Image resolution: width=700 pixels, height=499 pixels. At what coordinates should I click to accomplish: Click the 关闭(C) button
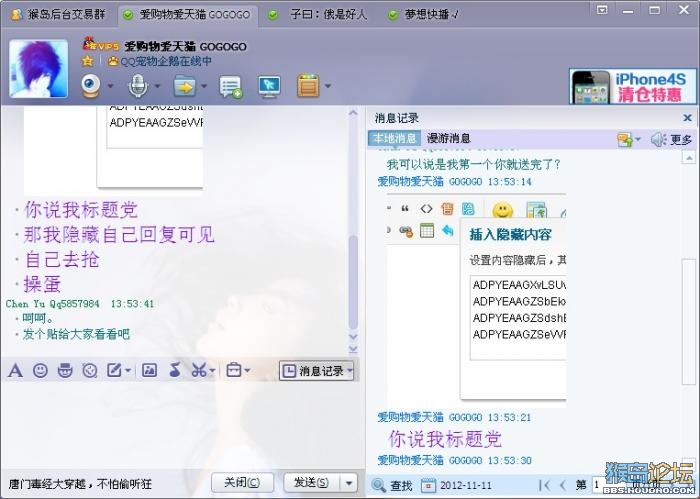pos(242,482)
